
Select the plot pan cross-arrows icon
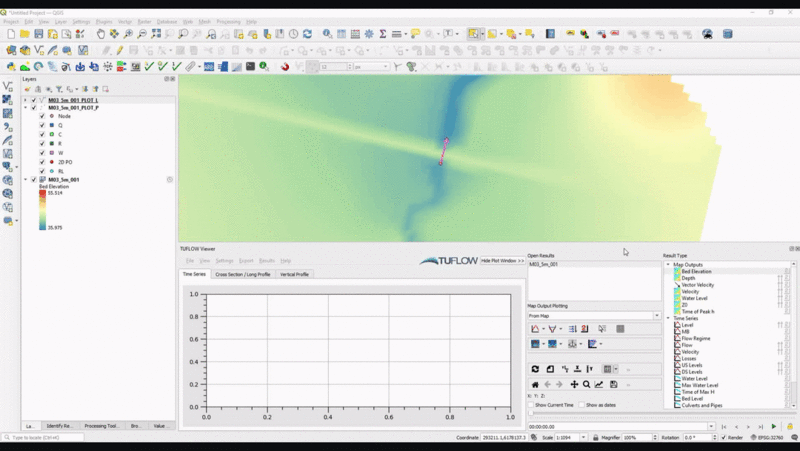coord(574,385)
